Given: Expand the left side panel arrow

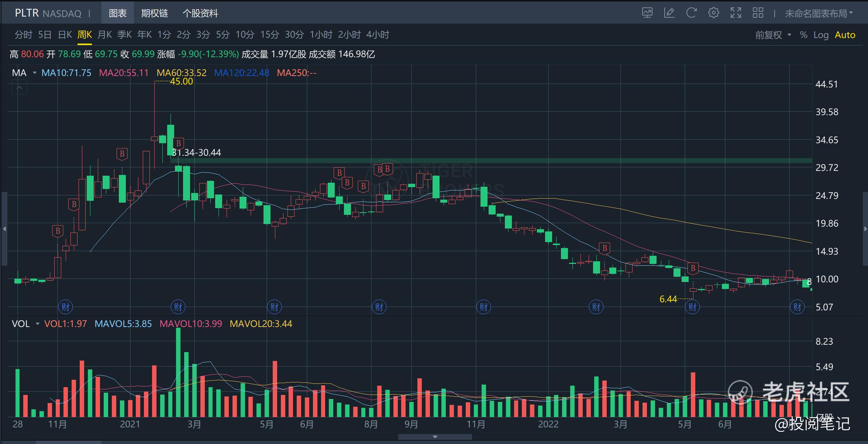Looking at the screenshot, I should 4,229.
